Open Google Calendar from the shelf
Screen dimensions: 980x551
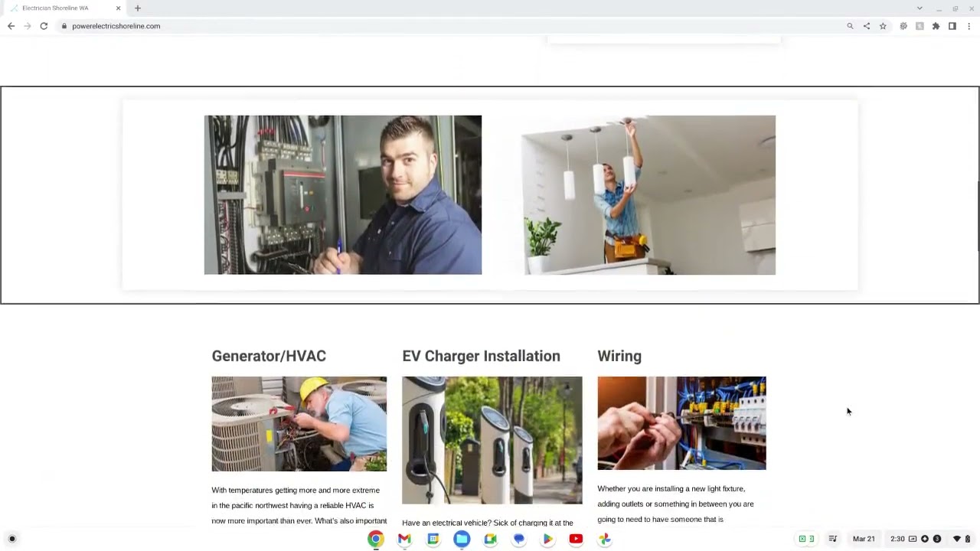[x=433, y=539]
